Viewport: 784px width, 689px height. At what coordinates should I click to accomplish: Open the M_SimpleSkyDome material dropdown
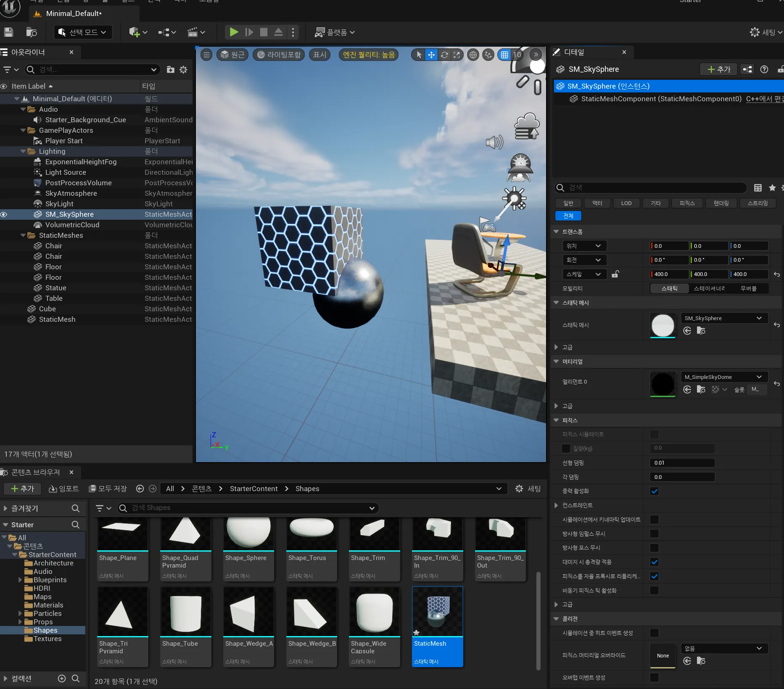click(x=723, y=377)
